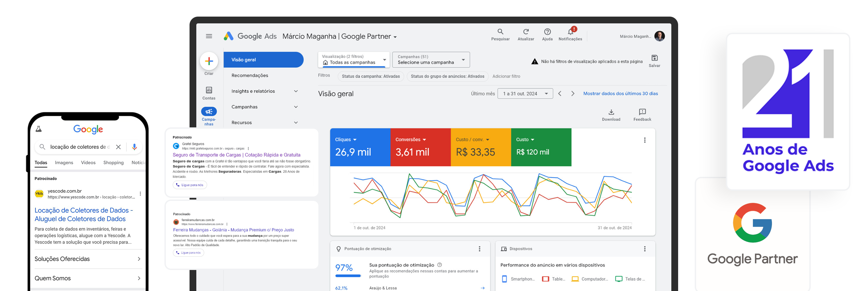Open Pontuação de otimização card options menu
Viewport: 868px width, 291px height.
(x=479, y=249)
